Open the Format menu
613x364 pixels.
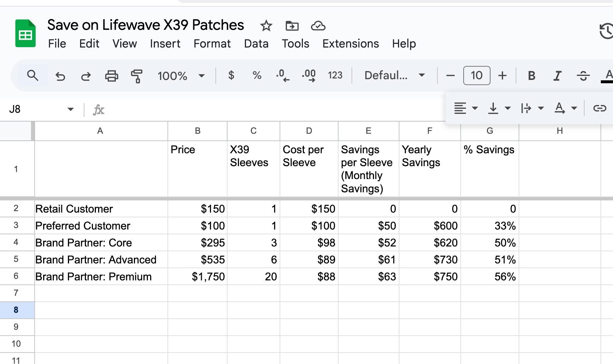212,43
